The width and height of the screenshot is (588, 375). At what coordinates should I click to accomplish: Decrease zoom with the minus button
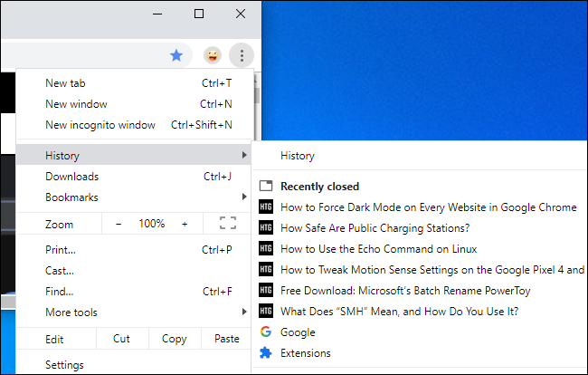click(x=119, y=224)
